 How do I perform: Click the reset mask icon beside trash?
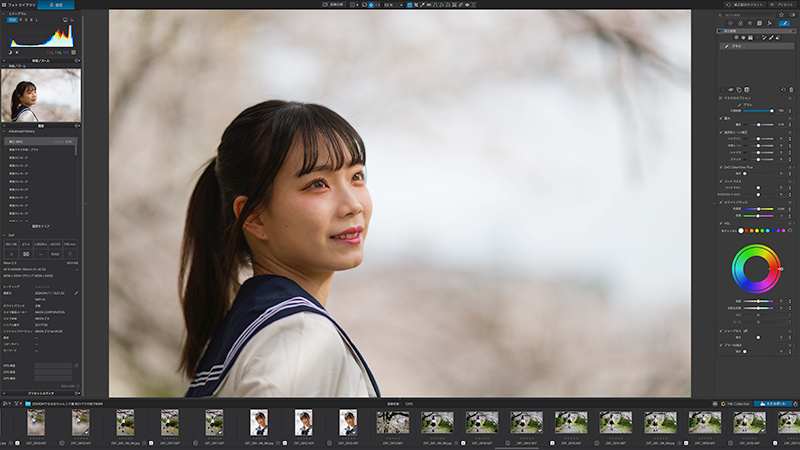point(783,90)
